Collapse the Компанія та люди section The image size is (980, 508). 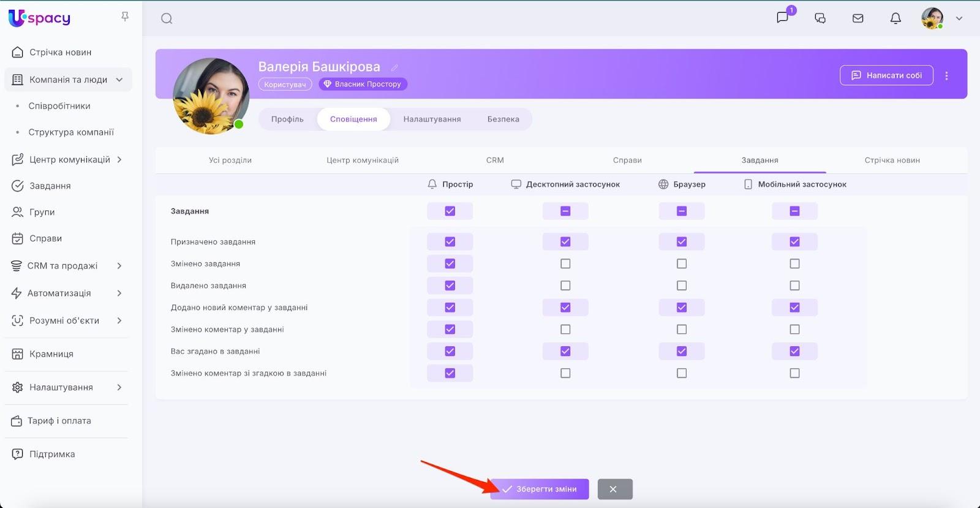[119, 80]
